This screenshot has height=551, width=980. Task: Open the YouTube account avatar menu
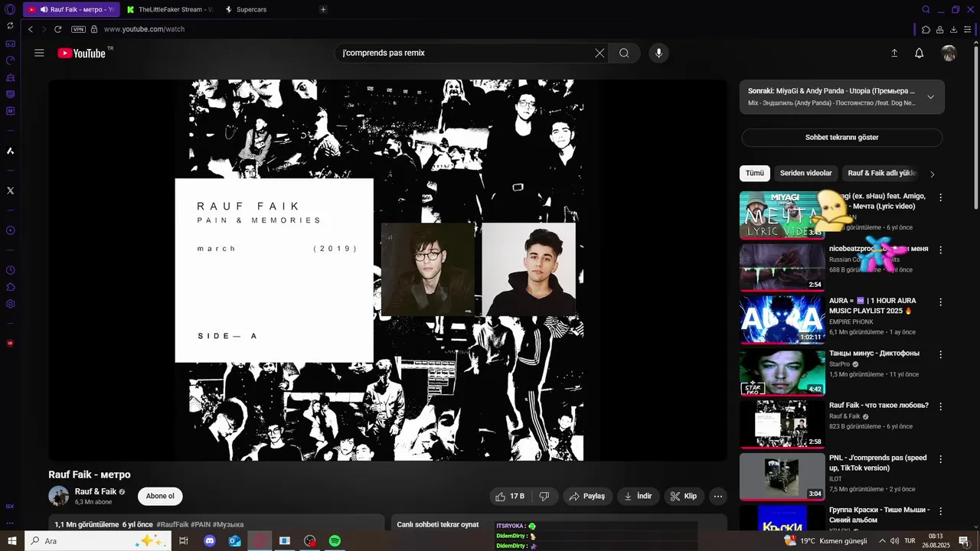coord(949,53)
